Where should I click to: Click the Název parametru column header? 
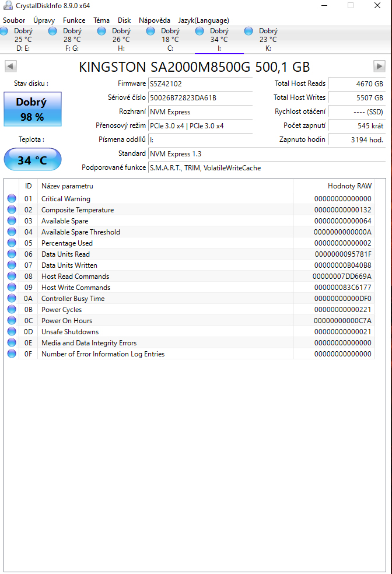coord(165,186)
